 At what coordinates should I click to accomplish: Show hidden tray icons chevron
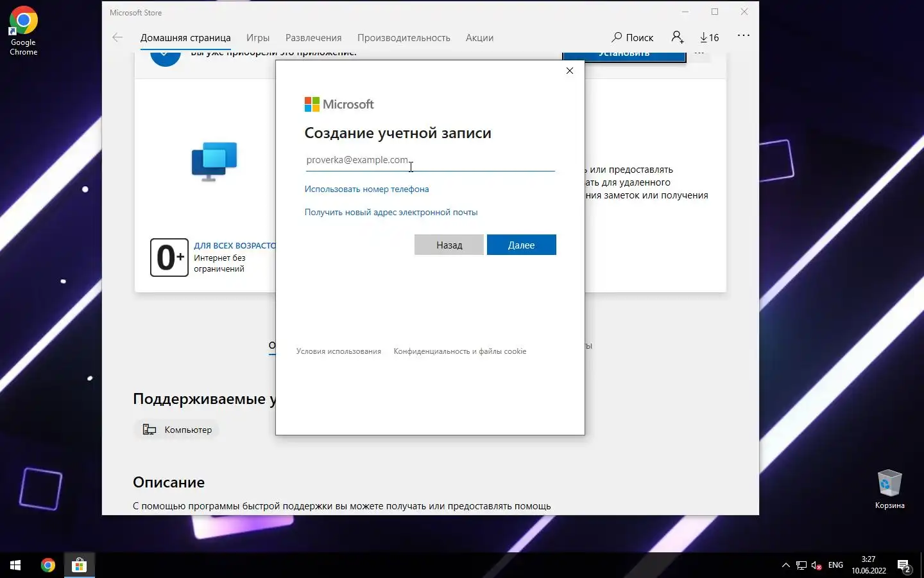click(x=785, y=565)
